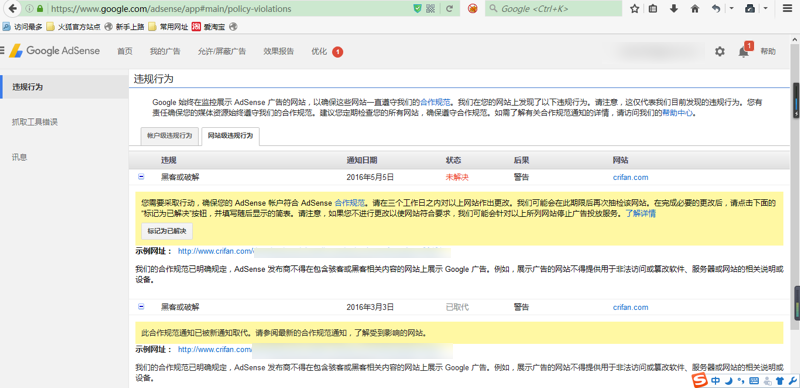
Task: Click the page vertical scrollbar
Action: click(796, 204)
